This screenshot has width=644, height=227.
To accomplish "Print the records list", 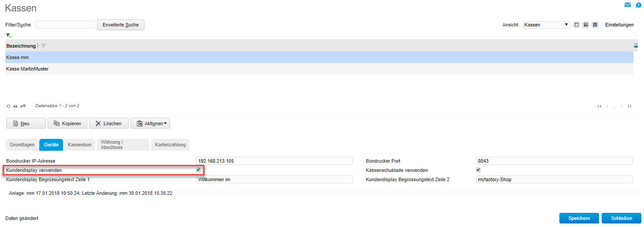I will 15,106.
